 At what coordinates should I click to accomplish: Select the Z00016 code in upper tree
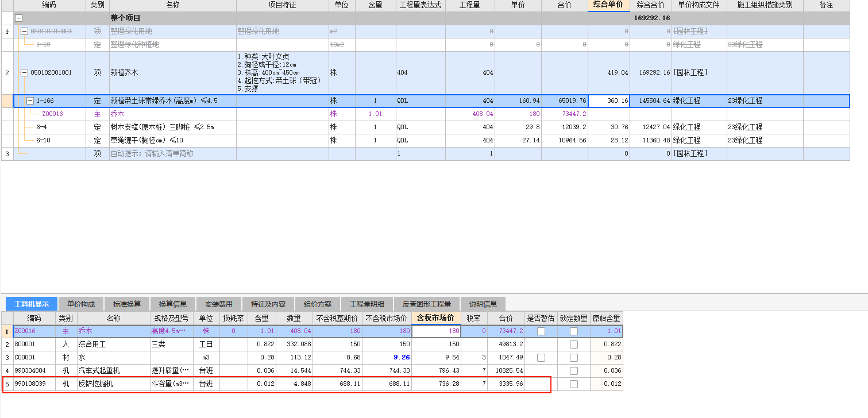53,114
